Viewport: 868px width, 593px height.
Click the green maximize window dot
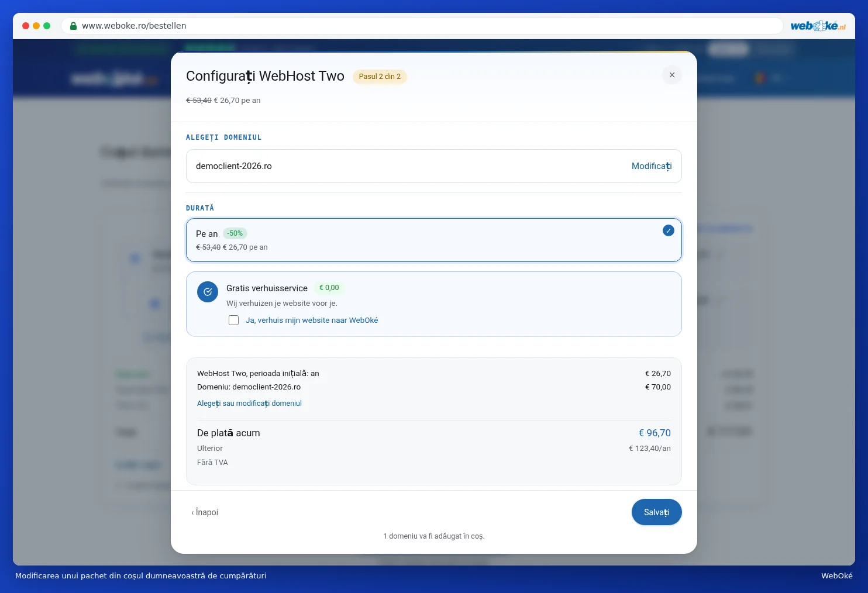pos(47,26)
